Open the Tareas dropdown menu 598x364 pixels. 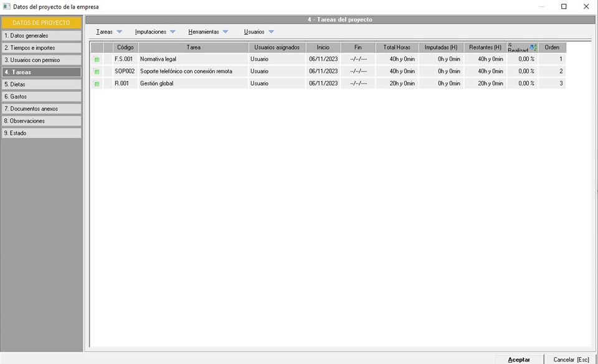coord(109,32)
